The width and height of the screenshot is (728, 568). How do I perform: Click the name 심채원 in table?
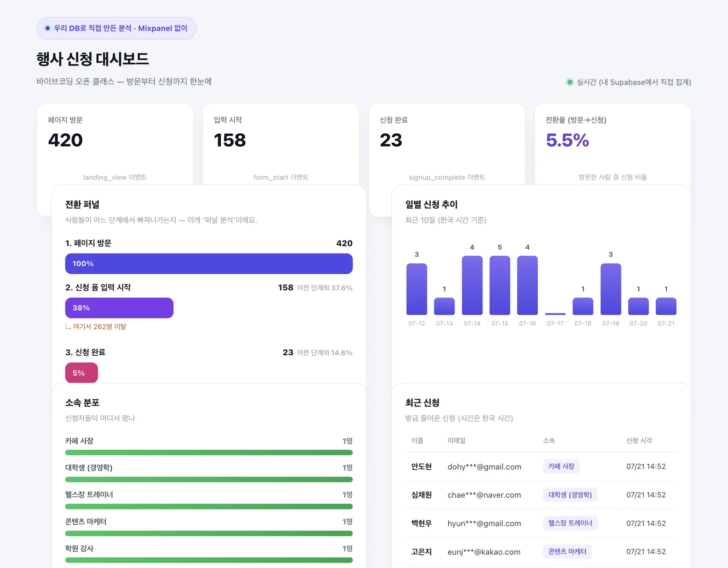(x=421, y=495)
